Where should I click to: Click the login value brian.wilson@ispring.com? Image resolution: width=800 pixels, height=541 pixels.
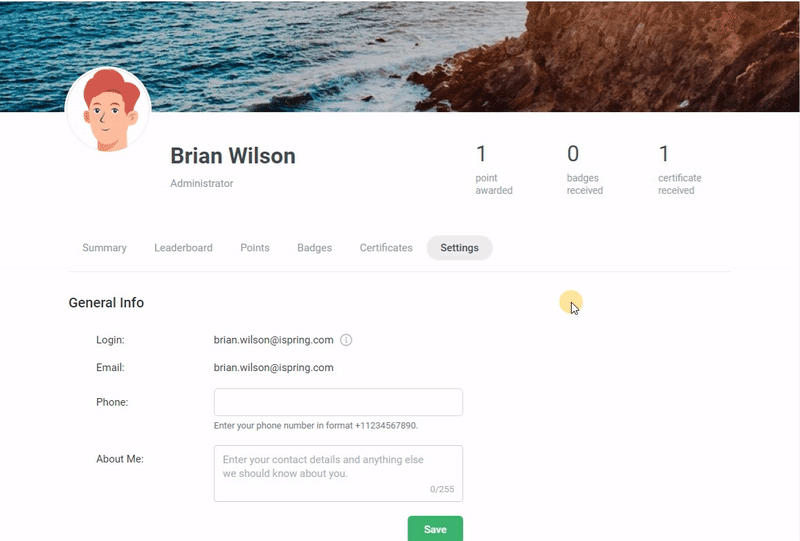pyautogui.click(x=273, y=340)
